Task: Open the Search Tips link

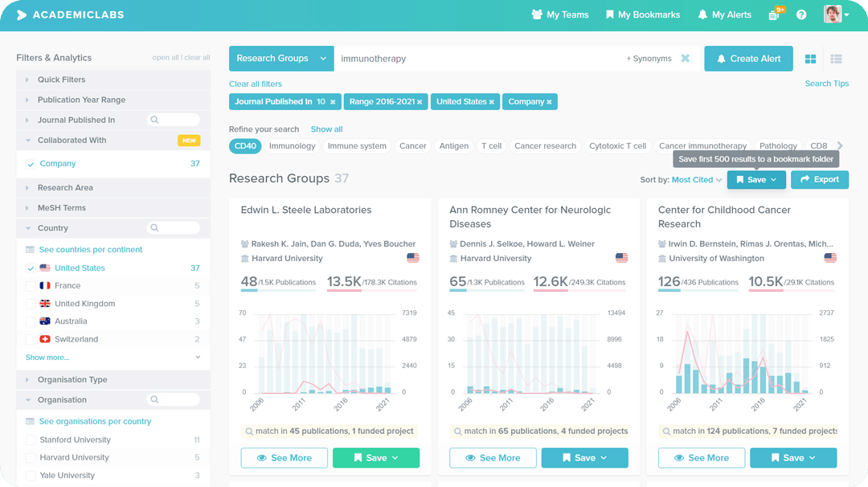Action: click(x=826, y=83)
